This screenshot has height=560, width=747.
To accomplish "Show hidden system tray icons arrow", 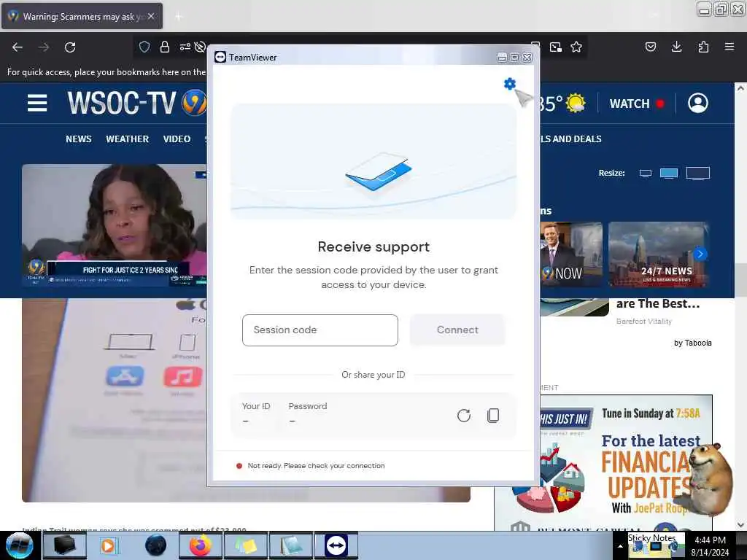I will tap(620, 546).
